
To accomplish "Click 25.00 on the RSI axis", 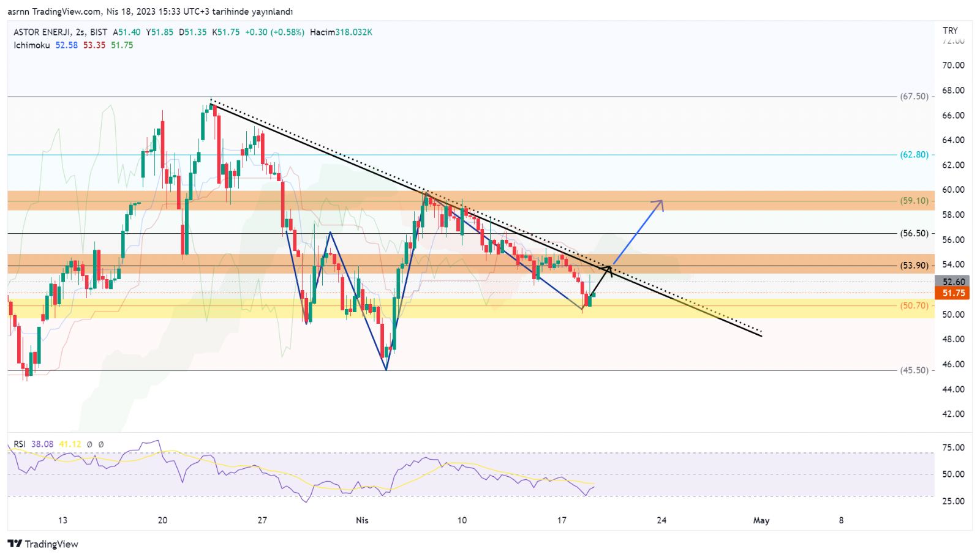I will (x=954, y=501).
